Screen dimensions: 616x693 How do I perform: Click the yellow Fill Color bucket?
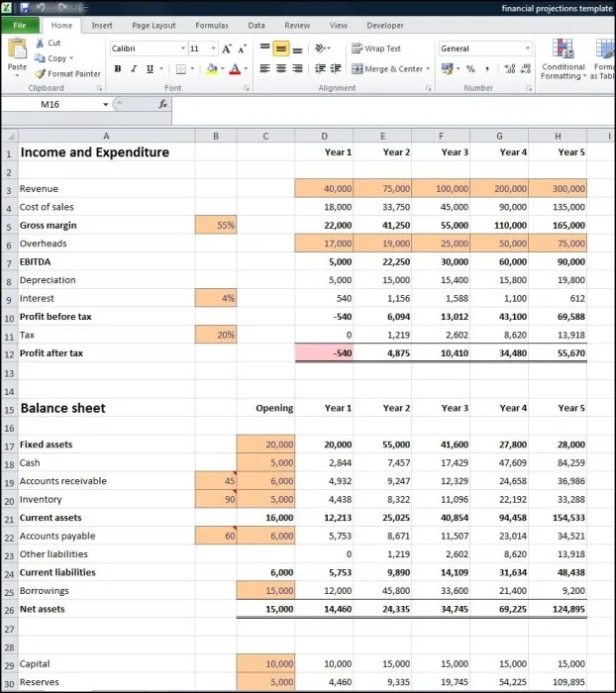[211, 69]
